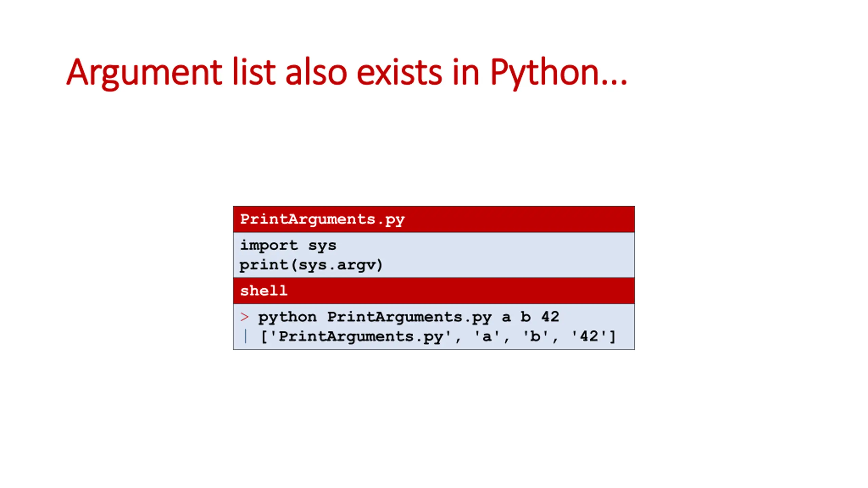868x488 pixels.
Task: Click the blue vertical output bar
Action: coord(245,337)
